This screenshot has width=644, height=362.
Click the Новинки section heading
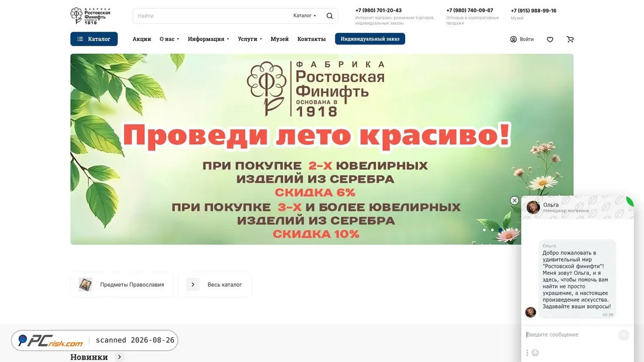[89, 357]
